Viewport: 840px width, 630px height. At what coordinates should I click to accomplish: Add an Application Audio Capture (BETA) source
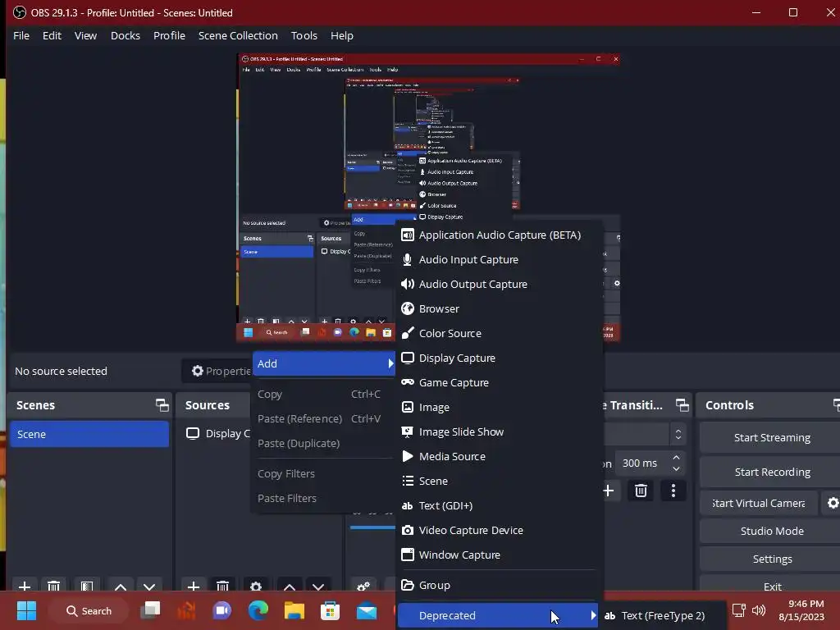(x=496, y=235)
